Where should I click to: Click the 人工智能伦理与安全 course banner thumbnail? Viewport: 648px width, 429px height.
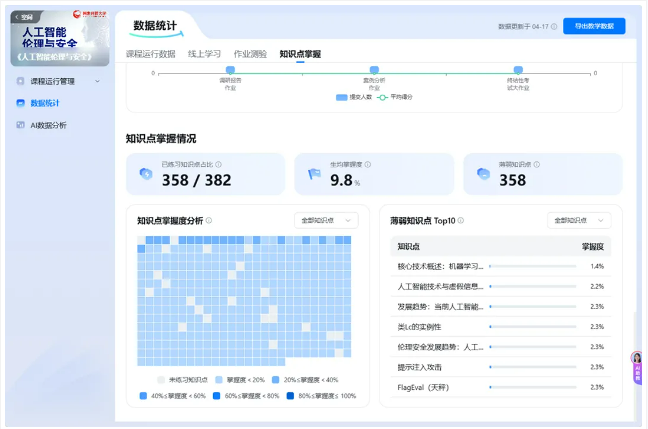(x=60, y=38)
